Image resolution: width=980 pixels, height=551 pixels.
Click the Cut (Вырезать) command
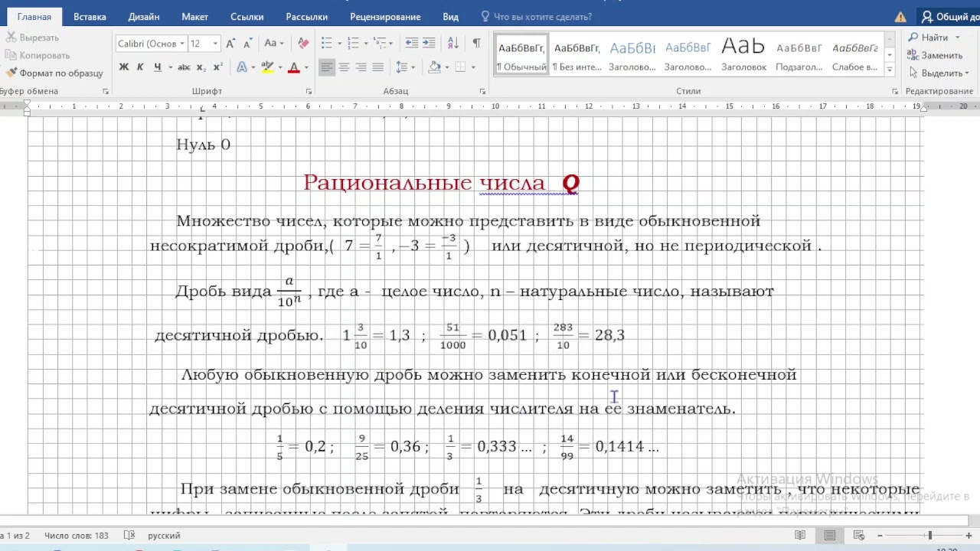point(32,37)
